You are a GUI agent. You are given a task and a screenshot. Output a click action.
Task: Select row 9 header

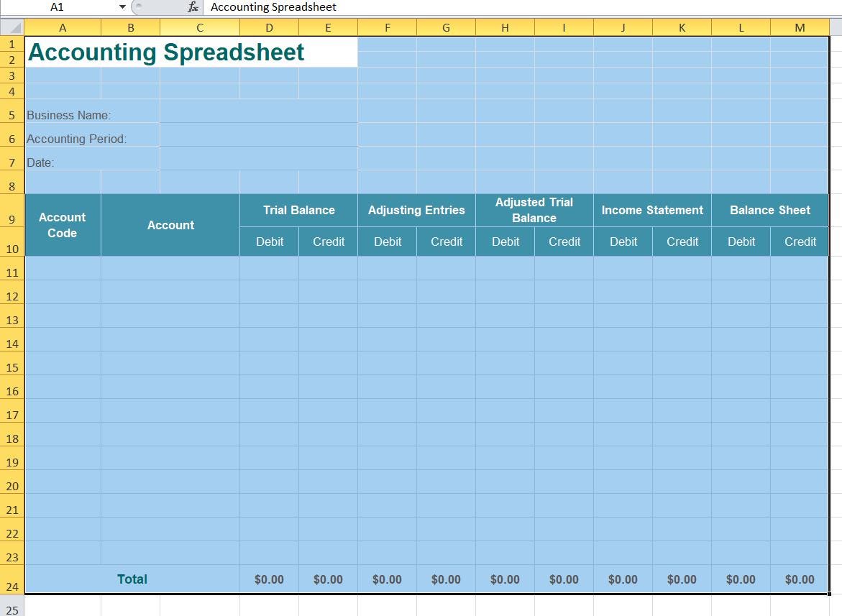point(12,211)
